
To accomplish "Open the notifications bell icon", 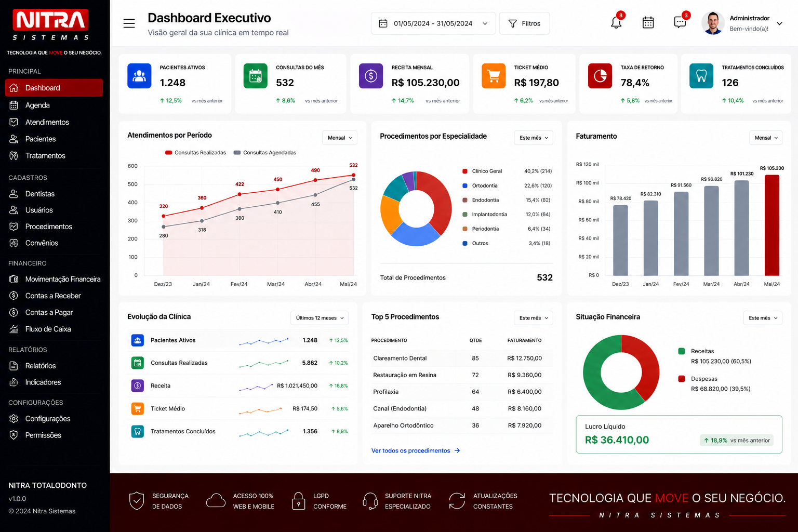I will [x=616, y=23].
